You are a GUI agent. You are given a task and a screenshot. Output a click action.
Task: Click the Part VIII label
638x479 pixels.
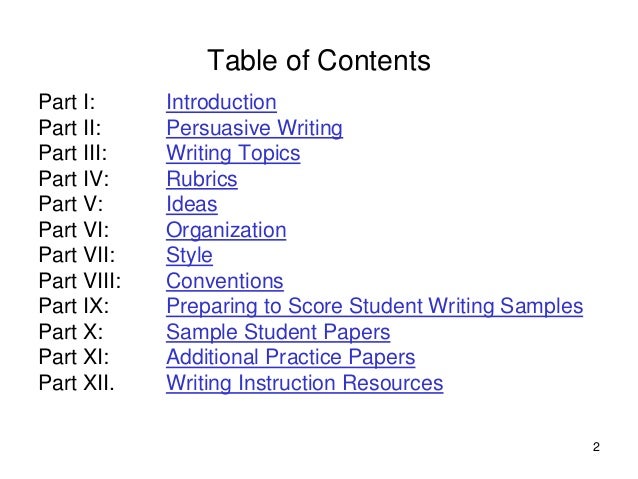click(x=80, y=281)
